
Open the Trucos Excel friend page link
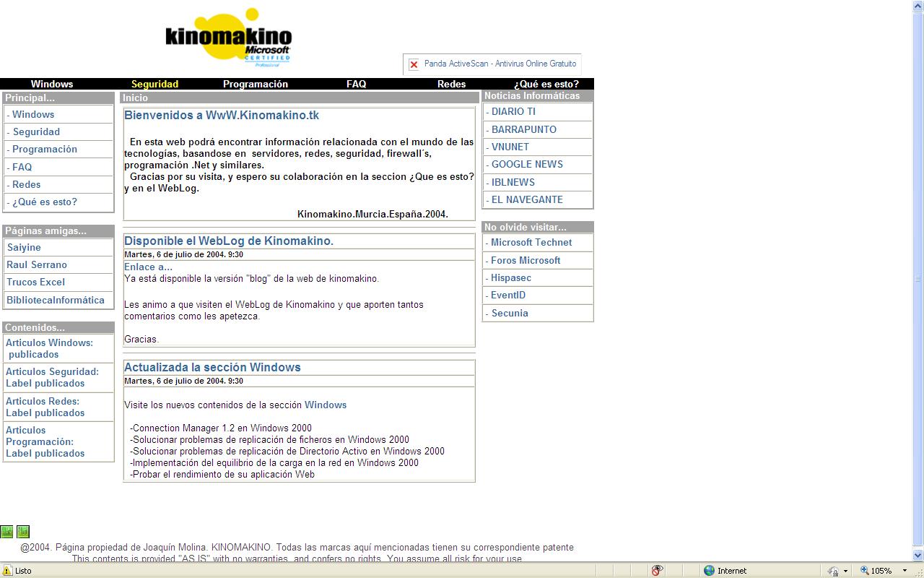[35, 282]
